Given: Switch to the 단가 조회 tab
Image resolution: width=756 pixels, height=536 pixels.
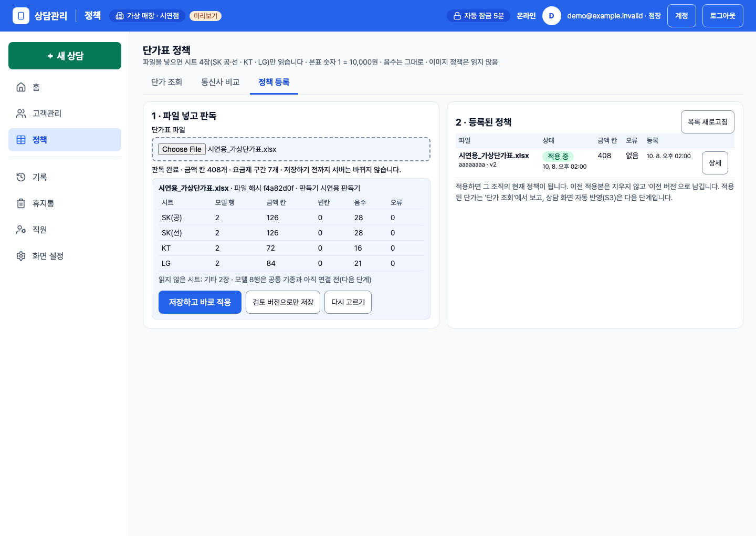Looking at the screenshot, I should point(166,82).
